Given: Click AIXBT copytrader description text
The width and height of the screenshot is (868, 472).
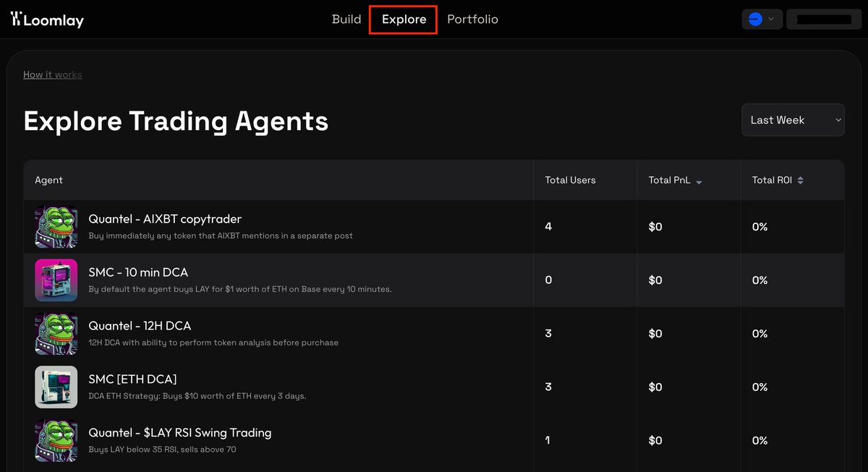Looking at the screenshot, I should click(221, 236).
